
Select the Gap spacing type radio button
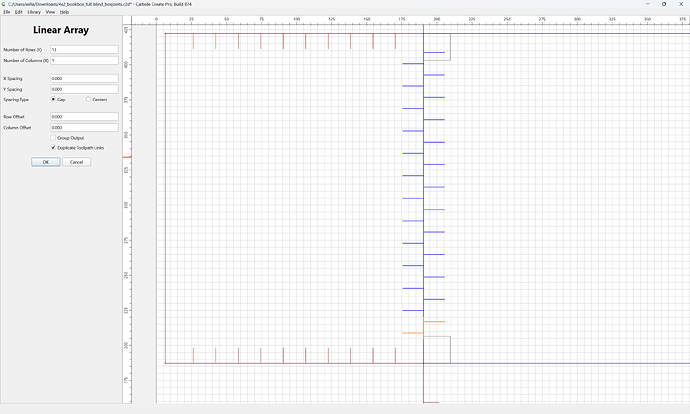click(x=53, y=99)
